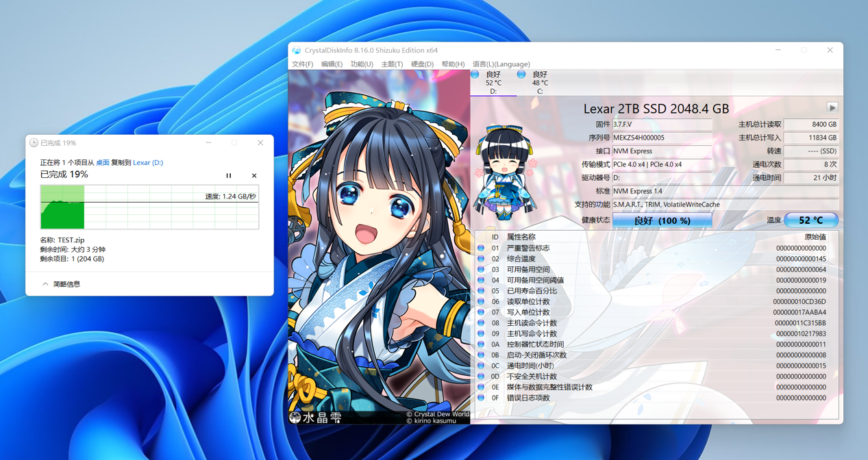Click the large Shizuku character artwork
The width and height of the screenshot is (868, 460).
(x=379, y=246)
